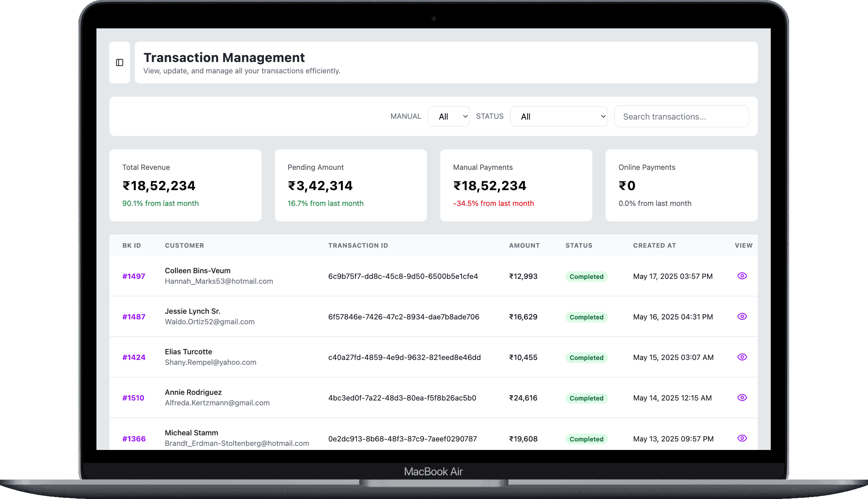
Task: Click the view eye icon for Colleen Bins-Veum
Action: 742,276
